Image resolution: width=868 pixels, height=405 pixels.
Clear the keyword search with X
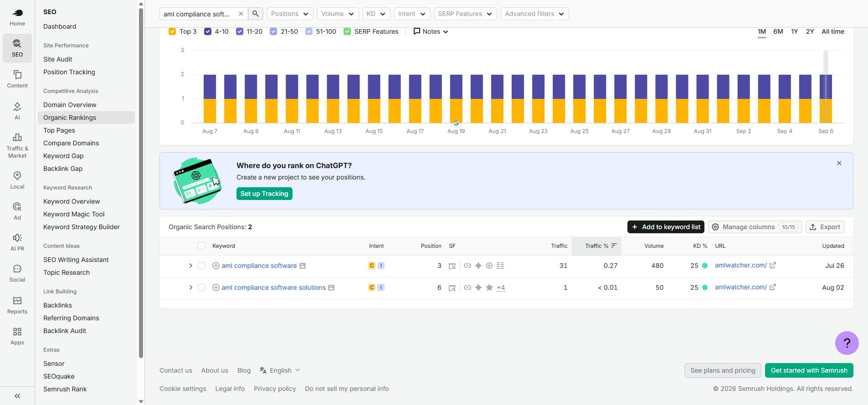(x=241, y=14)
